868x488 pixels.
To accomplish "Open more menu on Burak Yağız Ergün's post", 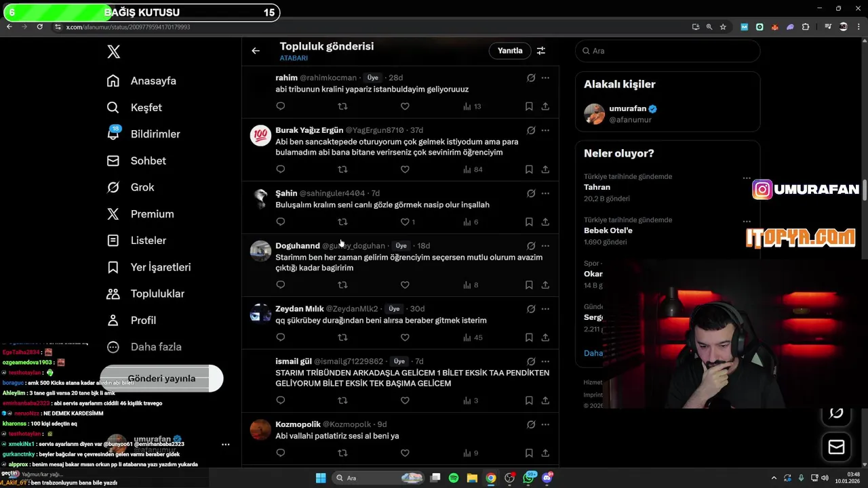I will [545, 130].
